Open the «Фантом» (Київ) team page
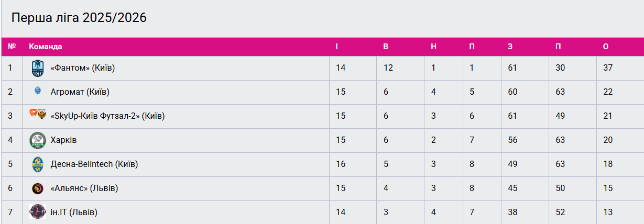Screen dimensions: 644x224 [82, 68]
